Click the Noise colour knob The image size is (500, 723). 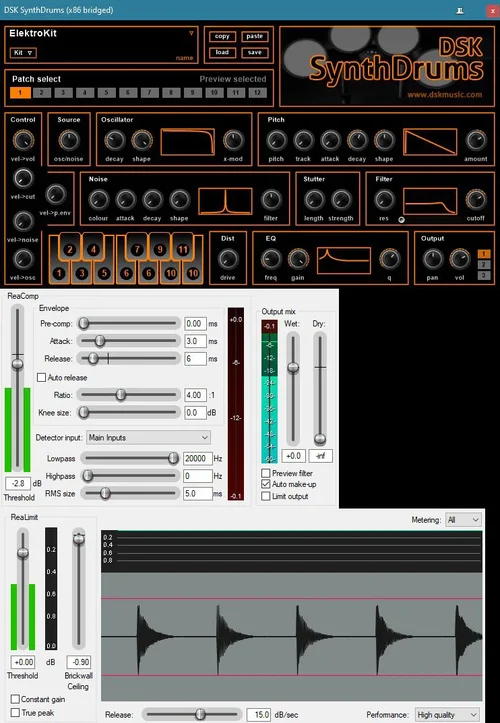pyautogui.click(x=98, y=200)
